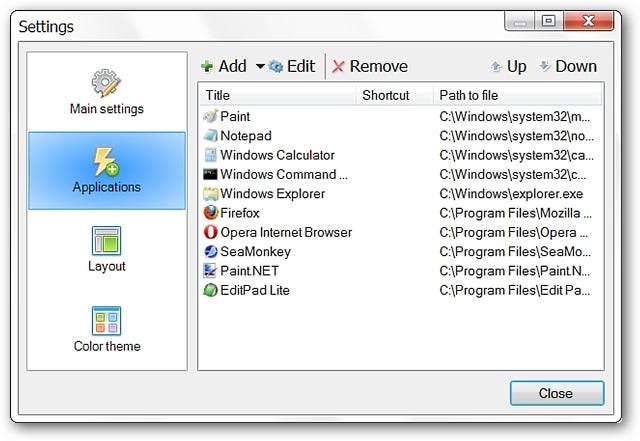Move the entry Up in the list
This screenshot has height=441, width=640.
click(508, 67)
